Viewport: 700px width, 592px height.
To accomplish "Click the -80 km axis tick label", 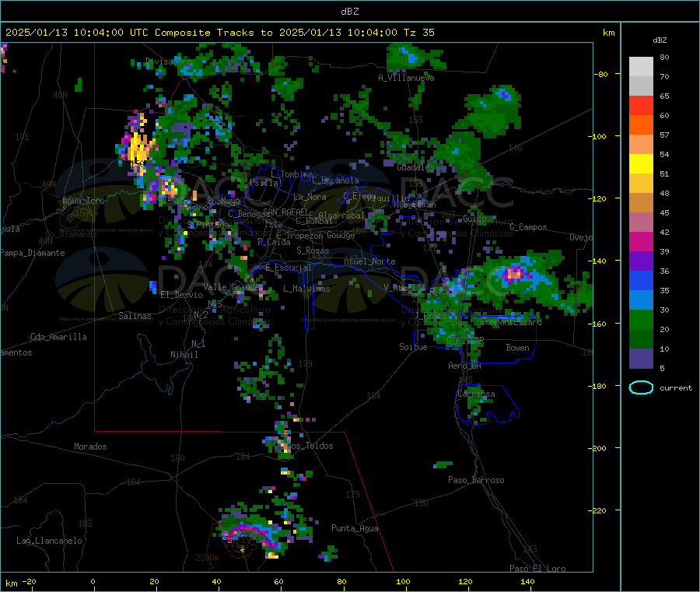I will [x=600, y=74].
